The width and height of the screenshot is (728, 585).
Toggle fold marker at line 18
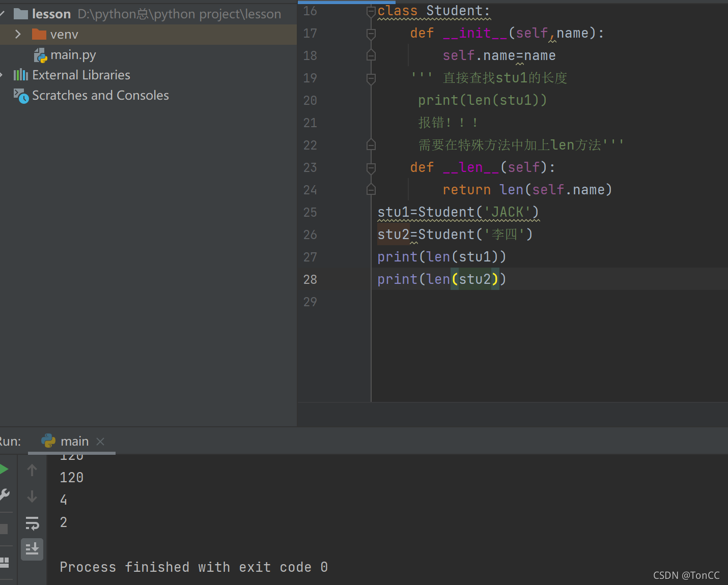click(371, 55)
